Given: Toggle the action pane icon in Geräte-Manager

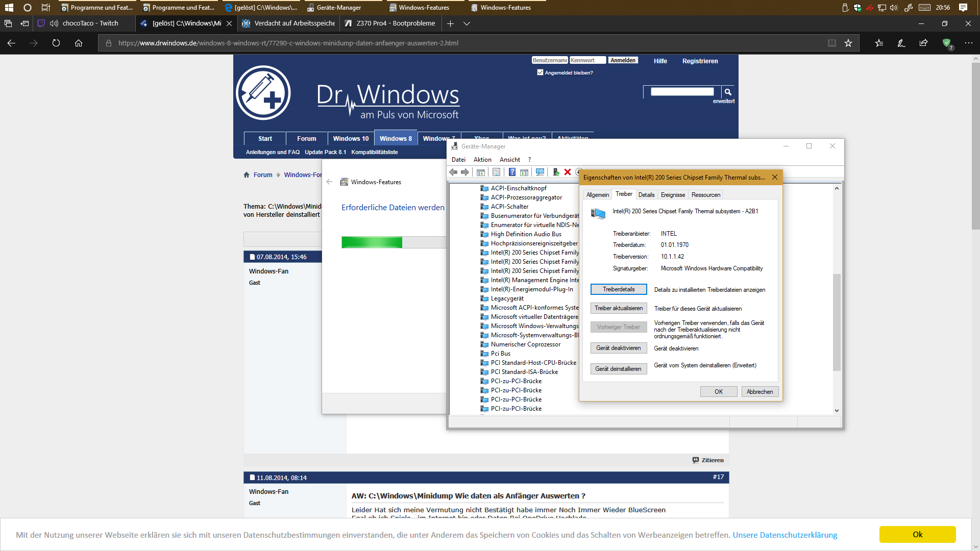Looking at the screenshot, I should click(x=524, y=172).
